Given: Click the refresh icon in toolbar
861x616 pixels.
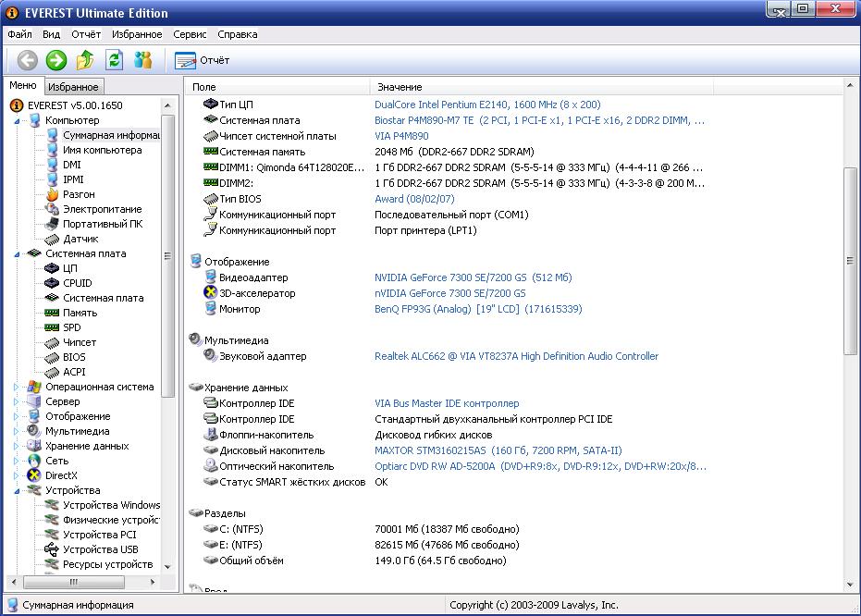Looking at the screenshot, I should tap(114, 60).
